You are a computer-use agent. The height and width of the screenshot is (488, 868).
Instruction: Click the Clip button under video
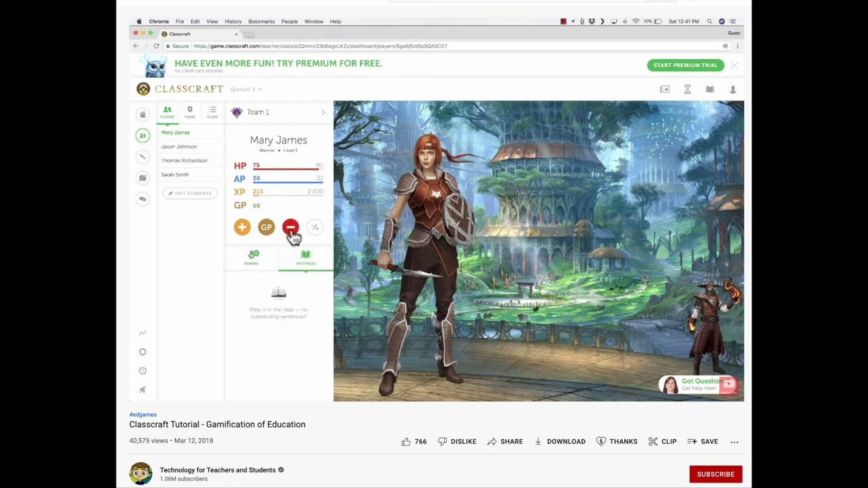click(x=663, y=441)
